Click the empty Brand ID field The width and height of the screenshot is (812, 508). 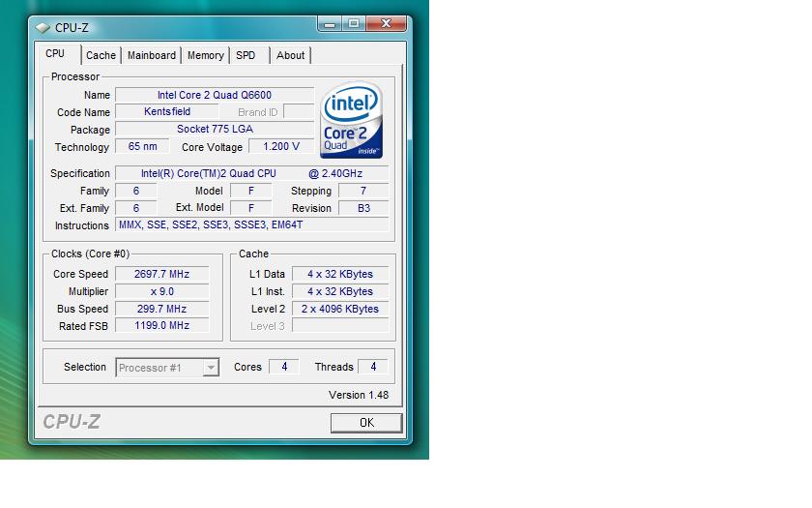(x=299, y=111)
